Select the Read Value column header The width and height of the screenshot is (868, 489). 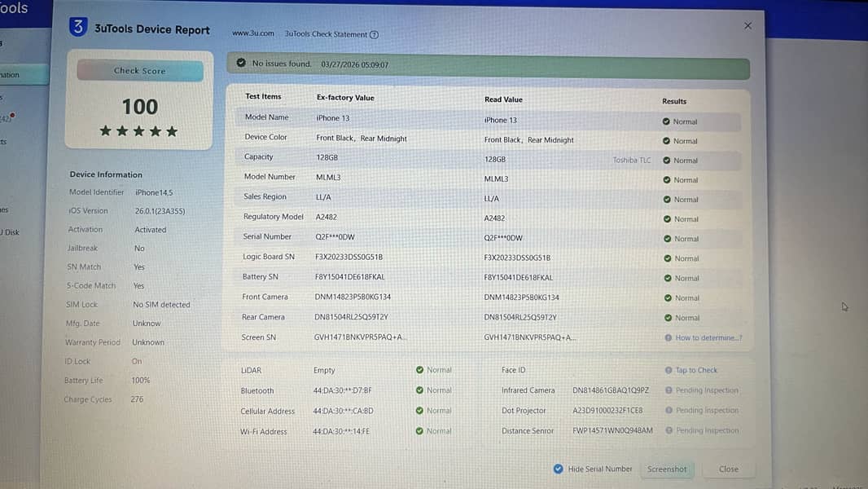pos(503,99)
